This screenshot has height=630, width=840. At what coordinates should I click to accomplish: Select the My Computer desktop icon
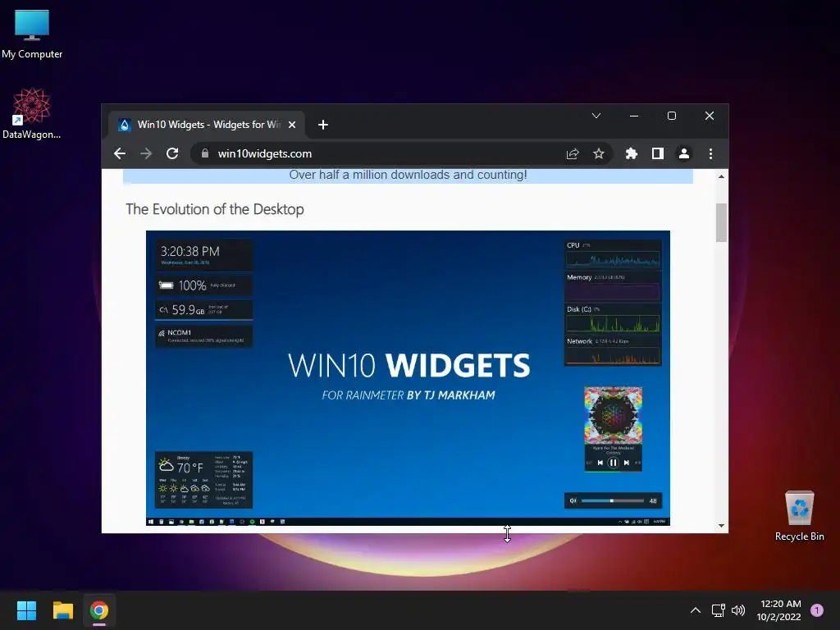(32, 34)
